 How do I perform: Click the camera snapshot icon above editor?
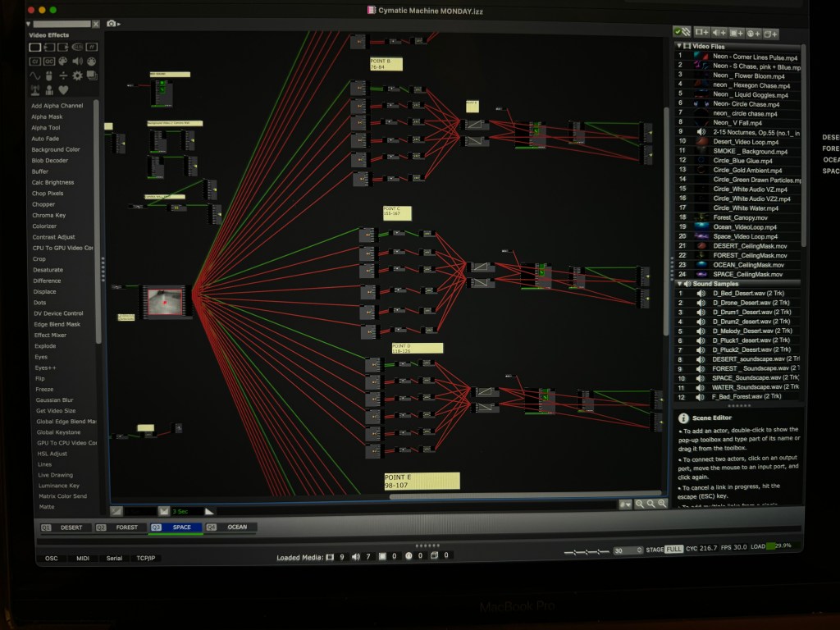112,25
